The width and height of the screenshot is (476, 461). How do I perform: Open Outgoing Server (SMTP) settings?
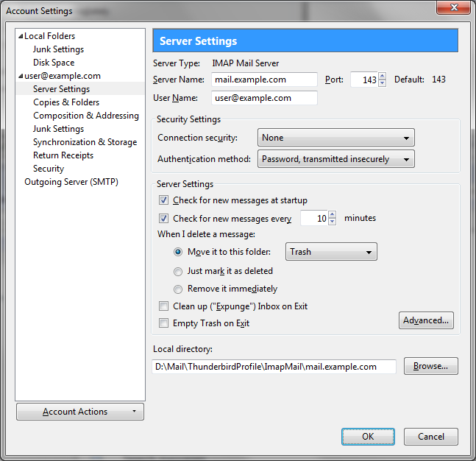pos(71,182)
